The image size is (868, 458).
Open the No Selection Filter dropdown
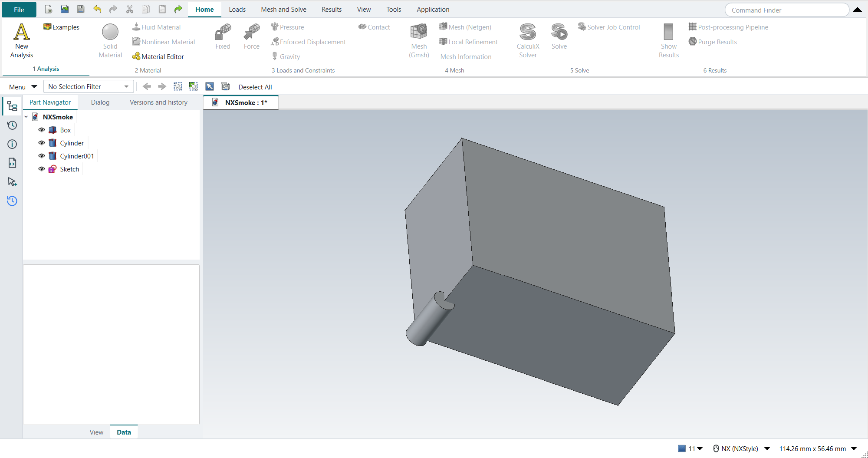click(88, 86)
